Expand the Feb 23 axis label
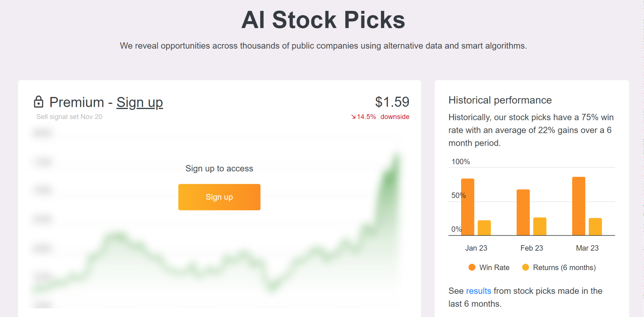This screenshot has width=644, height=317. [532, 248]
